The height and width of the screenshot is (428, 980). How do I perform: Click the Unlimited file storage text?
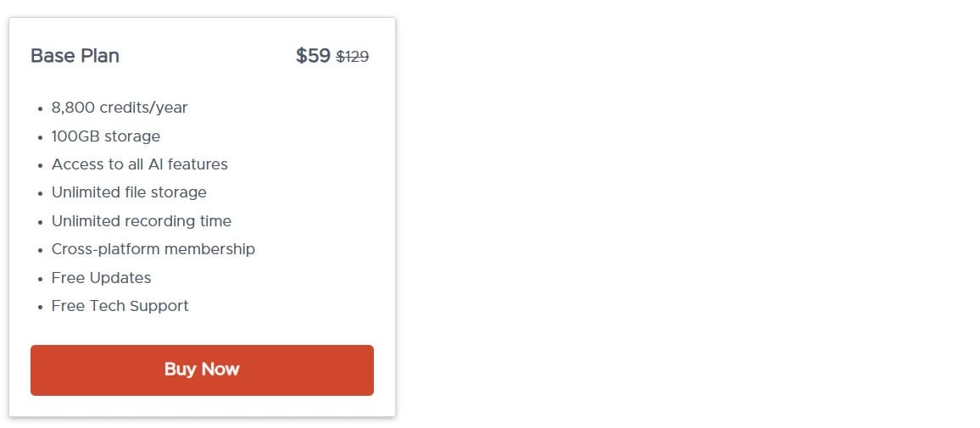pyautogui.click(x=129, y=192)
